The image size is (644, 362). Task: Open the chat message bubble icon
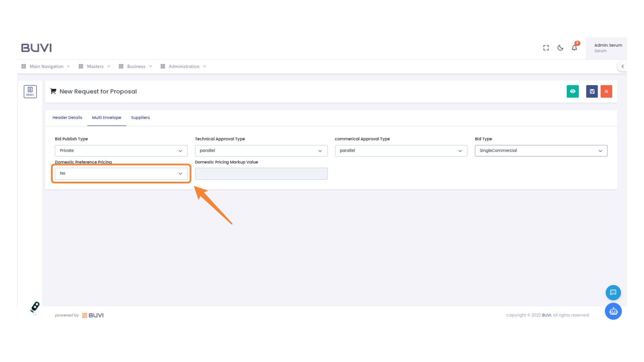pyautogui.click(x=613, y=292)
